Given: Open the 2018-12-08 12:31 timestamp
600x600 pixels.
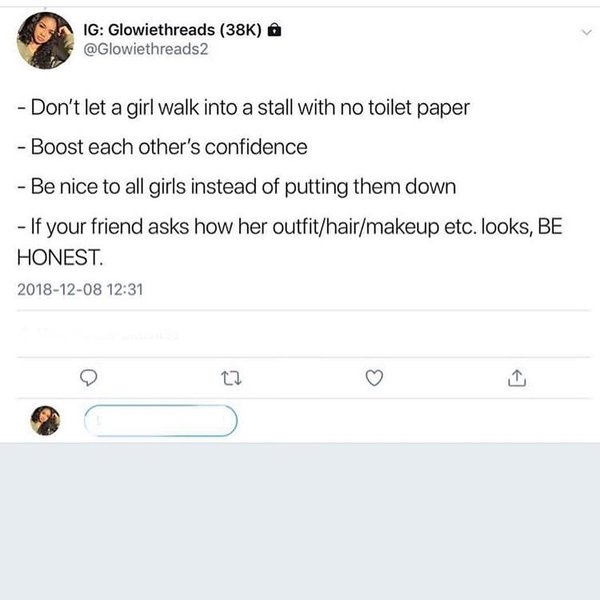Looking at the screenshot, I should pyautogui.click(x=82, y=290).
